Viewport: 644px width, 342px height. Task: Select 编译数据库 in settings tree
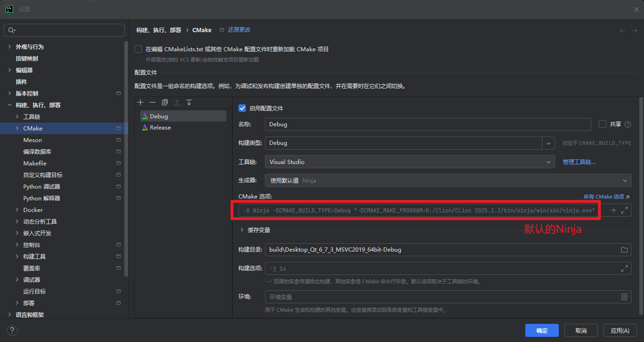point(37,152)
